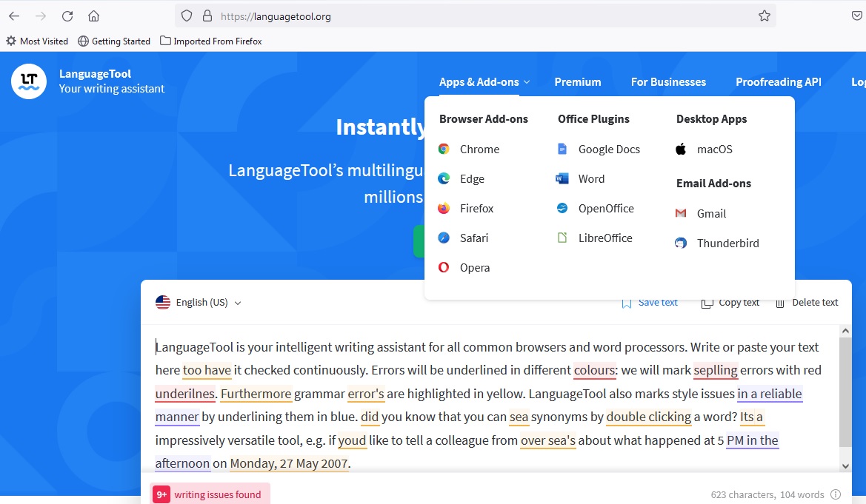Image resolution: width=866 pixels, height=504 pixels.
Task: Click the Chrome browser add-on icon
Action: tap(444, 149)
